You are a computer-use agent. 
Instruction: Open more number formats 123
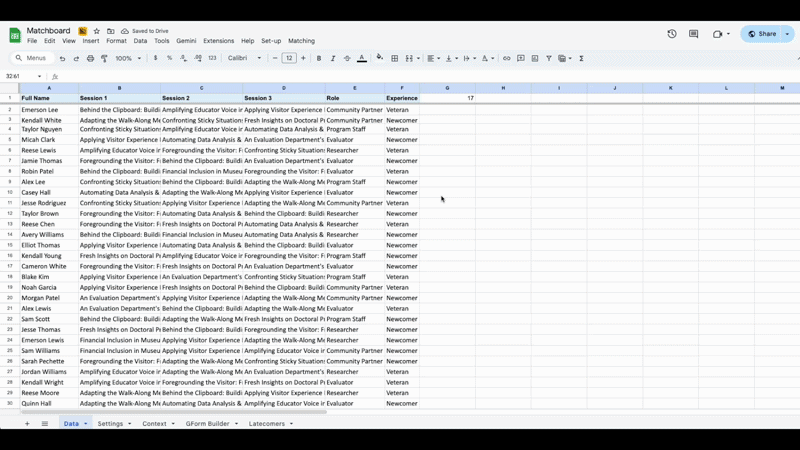(212, 58)
